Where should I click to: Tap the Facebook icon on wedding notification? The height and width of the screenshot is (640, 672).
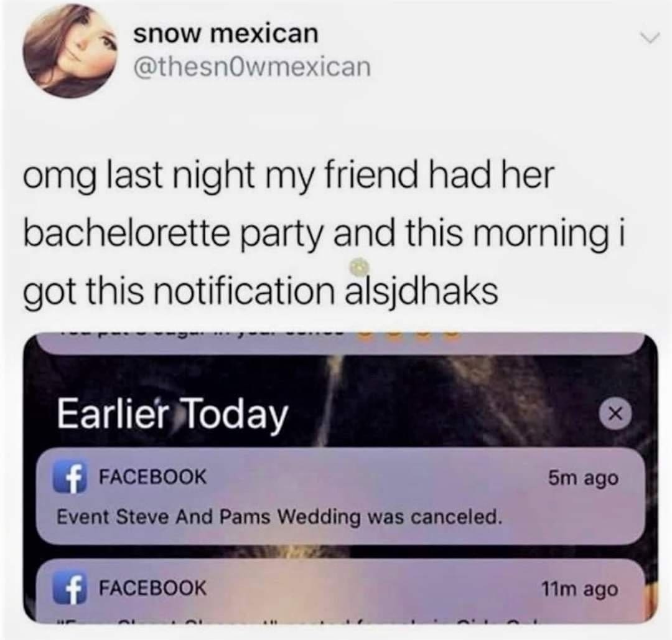70,477
